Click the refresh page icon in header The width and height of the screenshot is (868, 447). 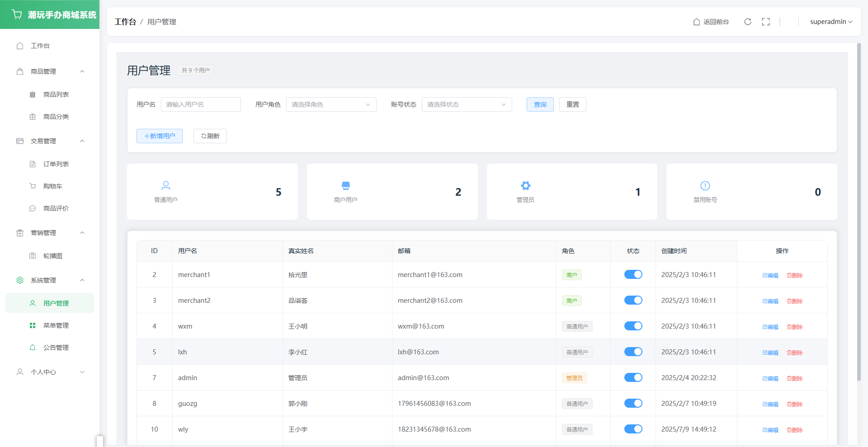click(748, 22)
